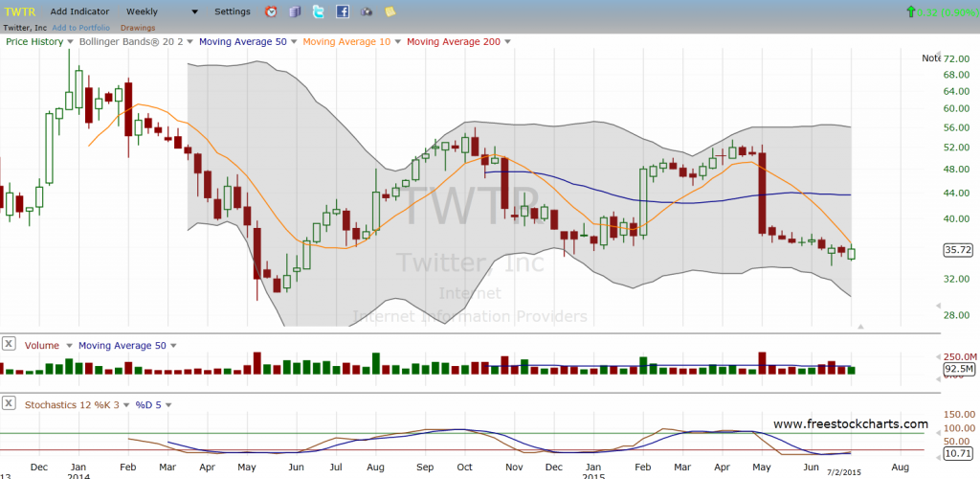Click the TWTR ticker symbol
This screenshot has height=479, width=980.
pyautogui.click(x=20, y=11)
